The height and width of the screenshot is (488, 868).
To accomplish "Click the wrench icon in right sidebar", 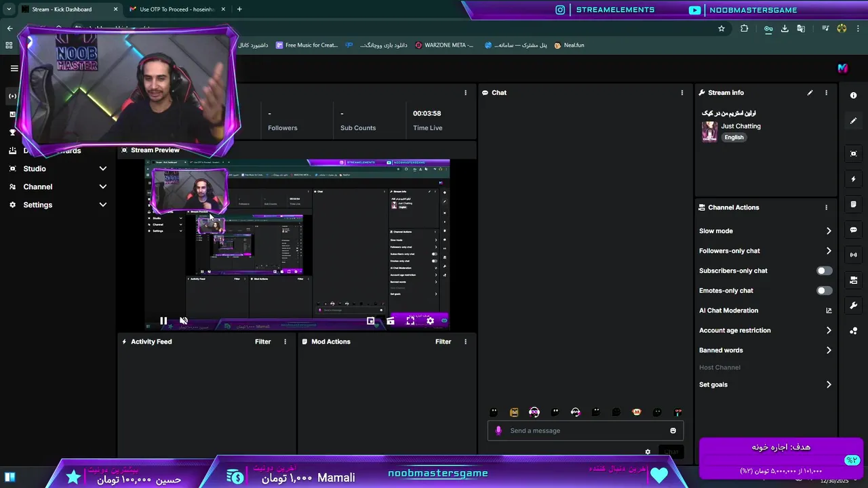I will point(853,306).
